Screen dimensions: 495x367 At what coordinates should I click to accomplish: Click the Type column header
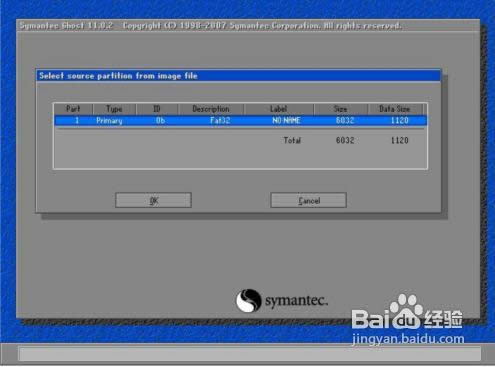114,109
